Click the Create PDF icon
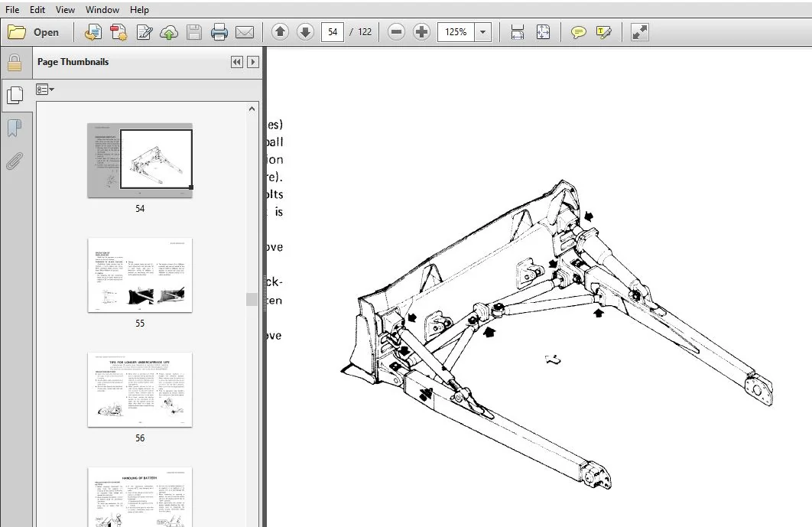The height and width of the screenshot is (527, 812). [93, 32]
